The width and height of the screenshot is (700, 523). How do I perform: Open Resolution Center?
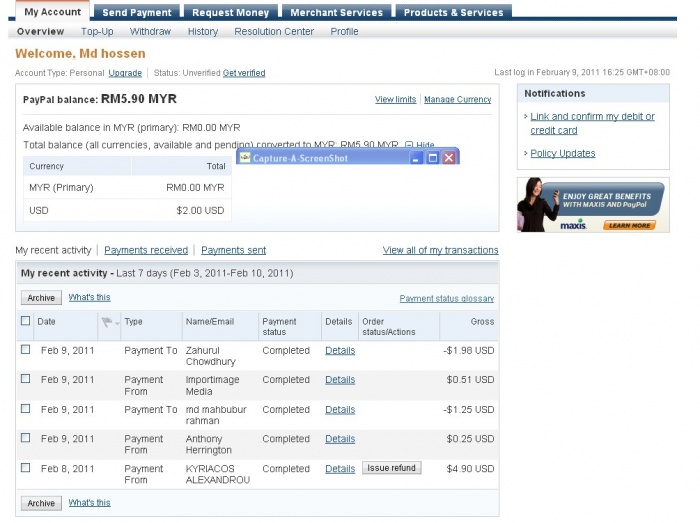(x=274, y=32)
